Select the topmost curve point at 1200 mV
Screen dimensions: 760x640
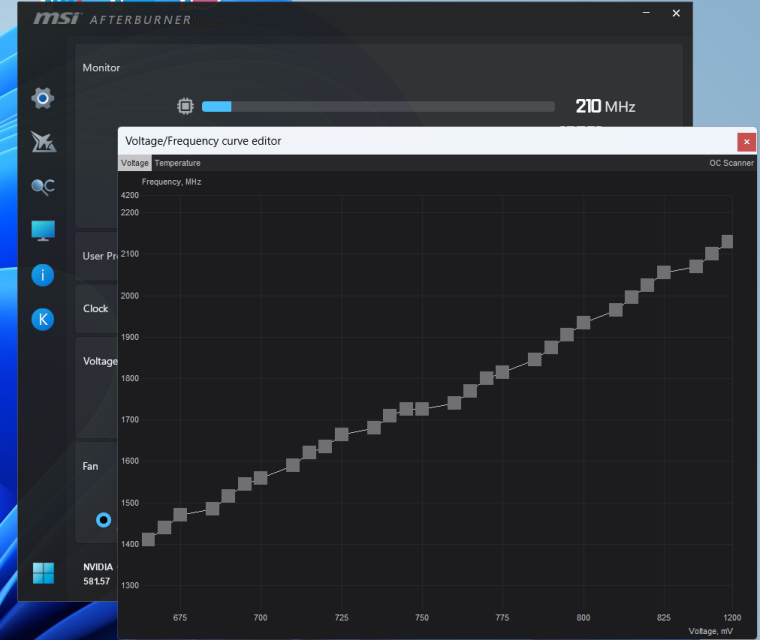[x=727, y=241]
